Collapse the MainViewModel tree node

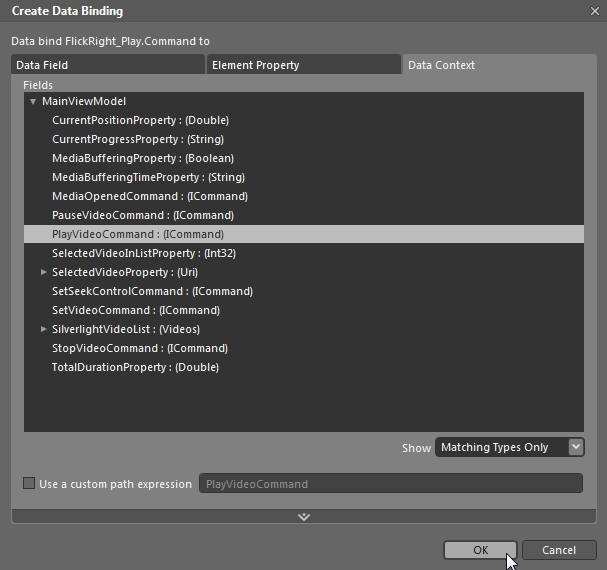coord(33,101)
